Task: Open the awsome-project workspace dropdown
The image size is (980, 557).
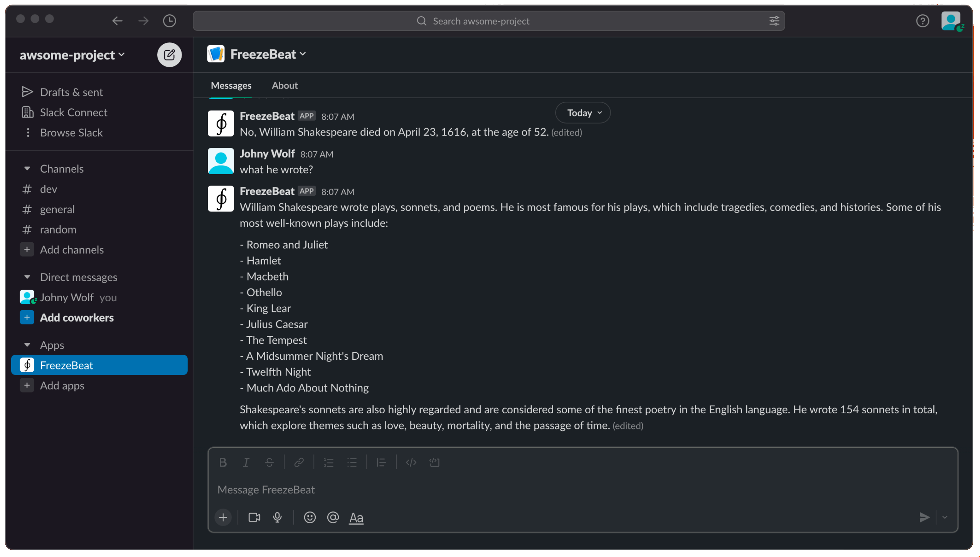Action: click(x=72, y=55)
